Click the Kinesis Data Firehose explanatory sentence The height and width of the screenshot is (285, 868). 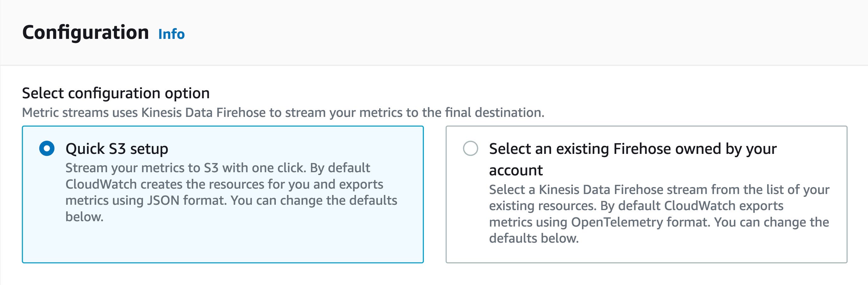tap(249, 113)
